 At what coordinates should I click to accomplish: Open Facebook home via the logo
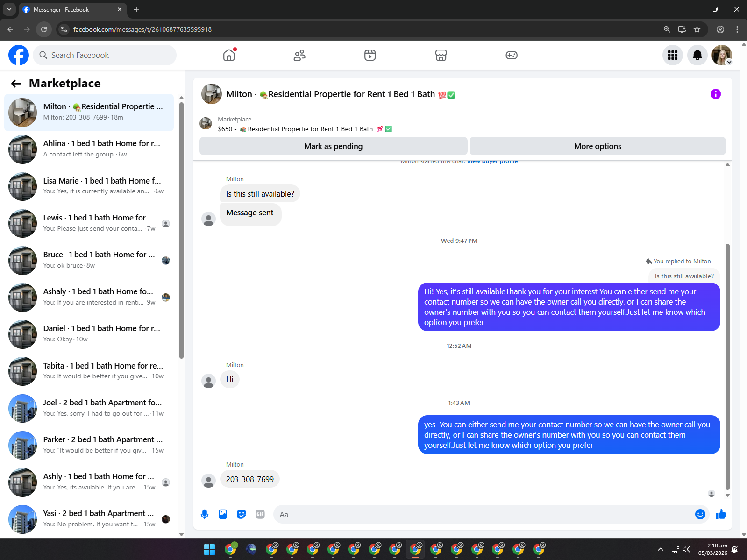tap(19, 55)
